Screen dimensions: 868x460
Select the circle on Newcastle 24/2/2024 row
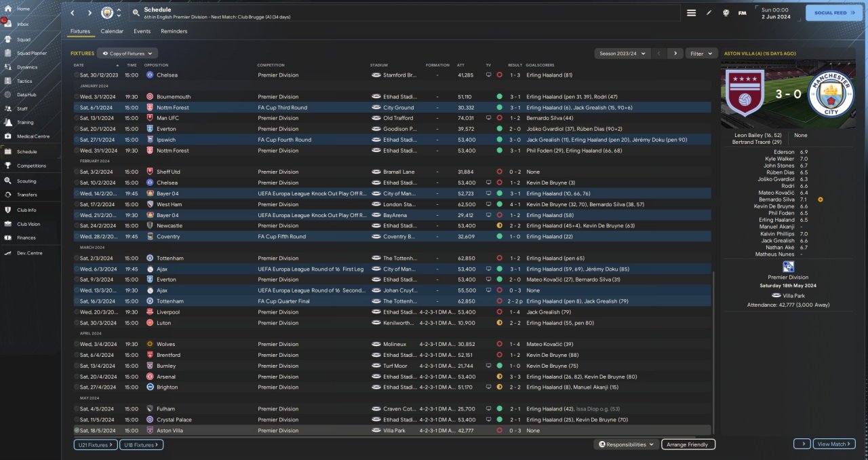point(77,225)
